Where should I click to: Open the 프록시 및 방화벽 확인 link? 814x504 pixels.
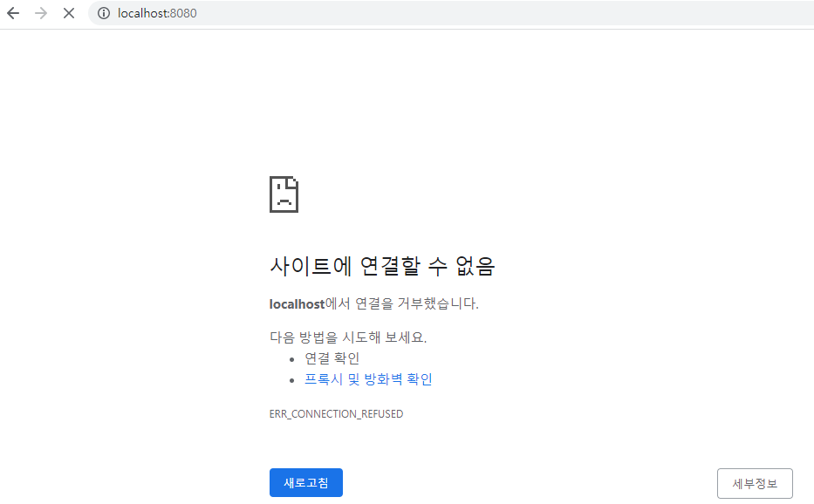click(x=368, y=379)
